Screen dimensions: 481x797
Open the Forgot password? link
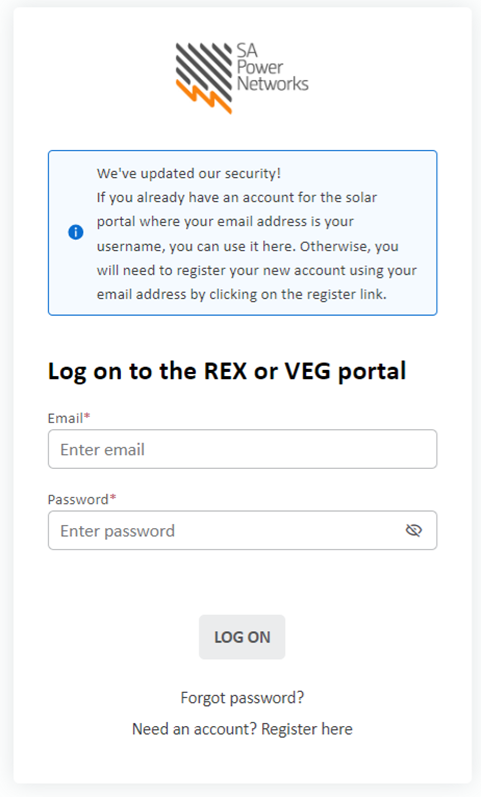[242, 698]
